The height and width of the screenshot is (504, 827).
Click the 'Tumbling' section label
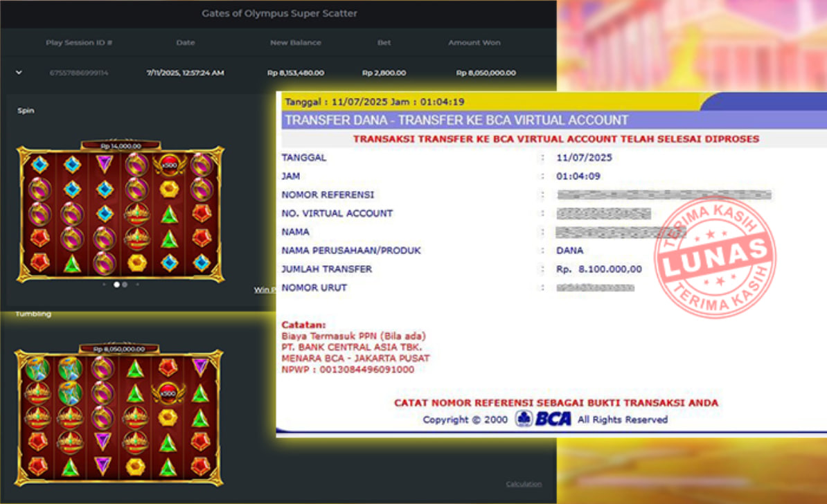click(x=33, y=314)
